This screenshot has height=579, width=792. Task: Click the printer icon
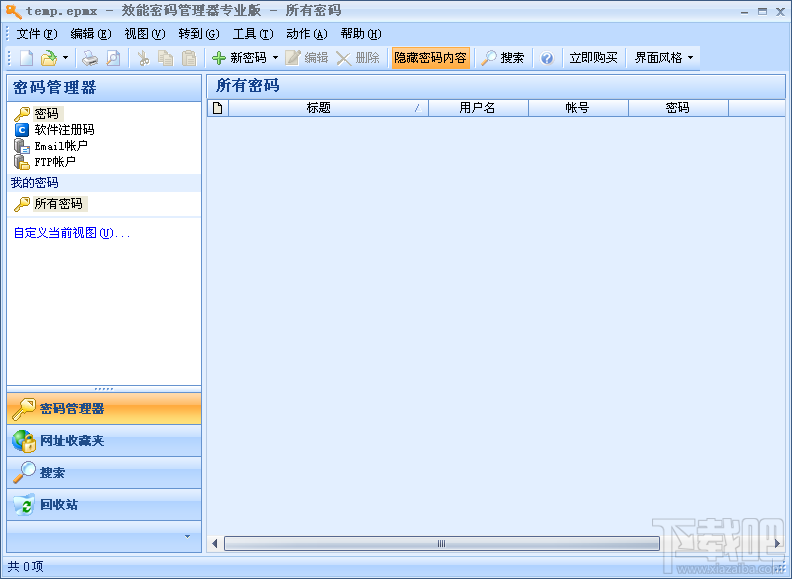click(x=90, y=58)
